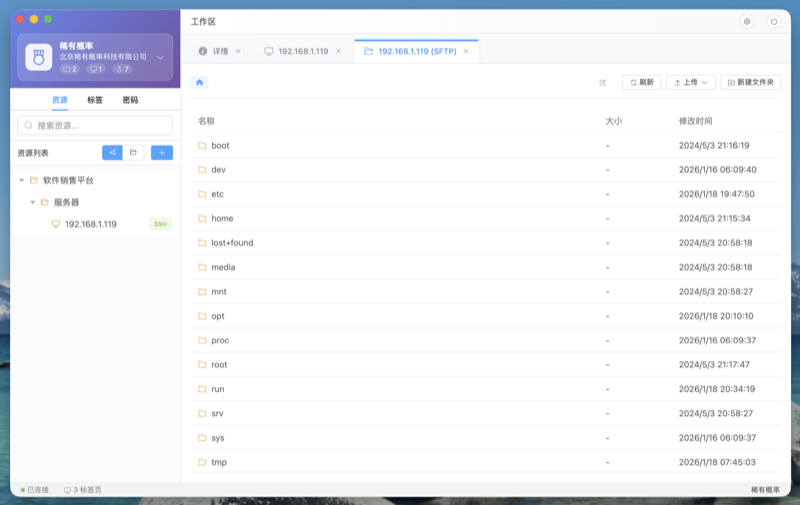The width and height of the screenshot is (800, 505).
Task: Click the mnt folder icon
Action: tap(202, 292)
